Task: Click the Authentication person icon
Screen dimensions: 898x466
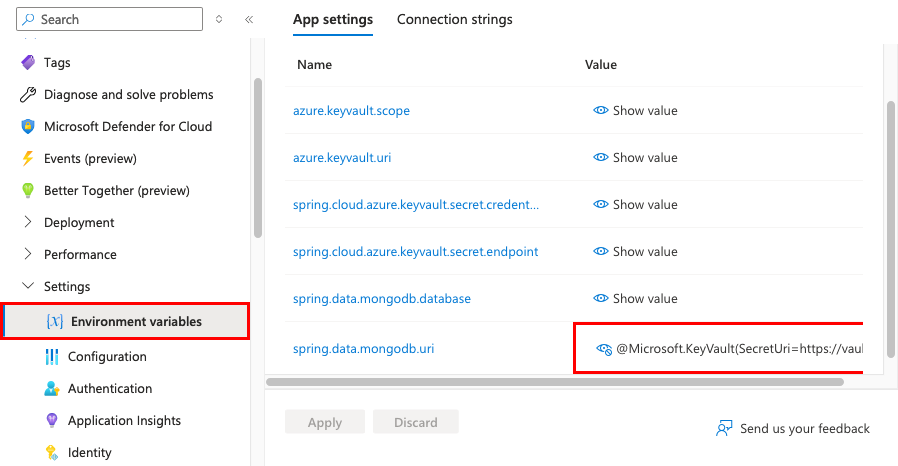Action: pyautogui.click(x=52, y=388)
